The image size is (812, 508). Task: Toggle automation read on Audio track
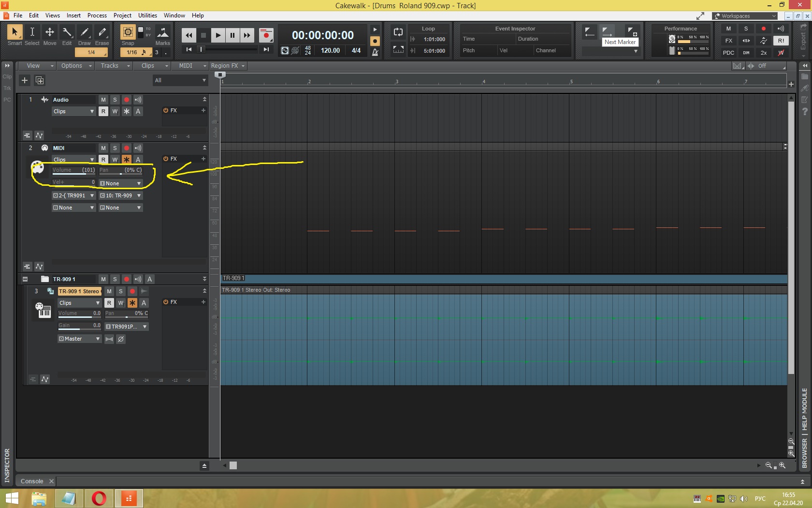[x=103, y=111]
